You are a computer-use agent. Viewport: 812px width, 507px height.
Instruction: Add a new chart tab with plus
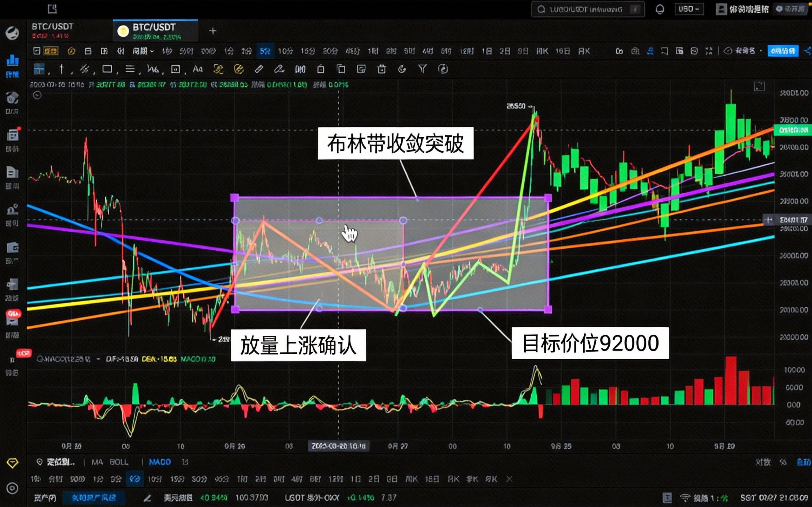click(213, 31)
